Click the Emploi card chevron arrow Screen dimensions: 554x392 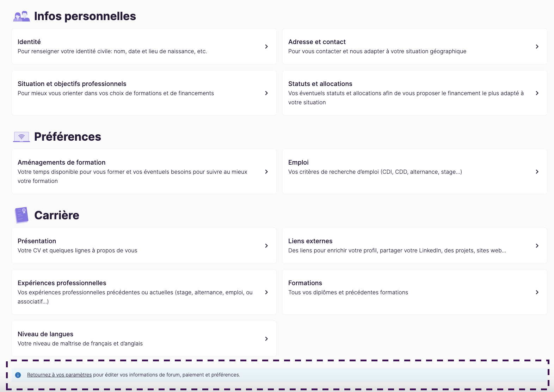[x=537, y=172]
